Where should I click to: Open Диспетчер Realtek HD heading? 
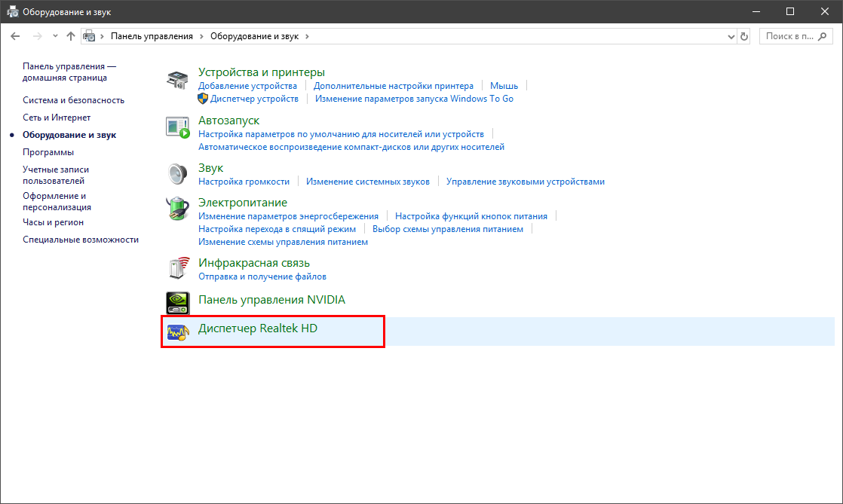pyautogui.click(x=258, y=328)
